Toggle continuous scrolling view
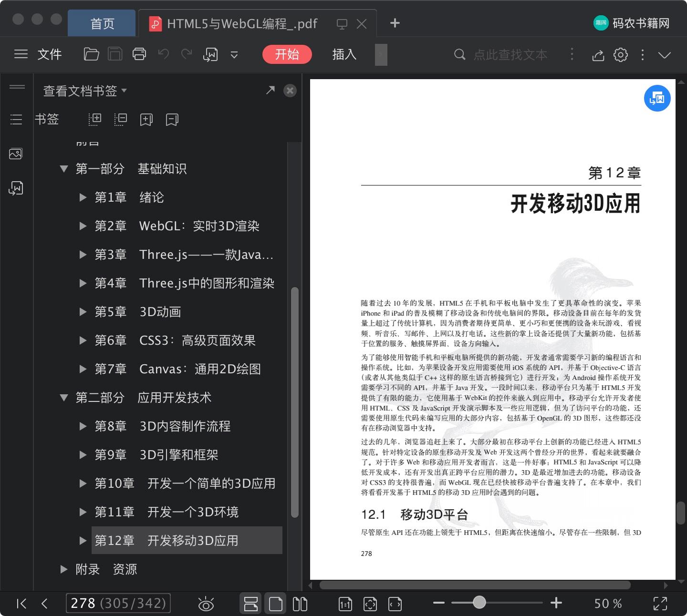687x616 pixels. point(251,604)
